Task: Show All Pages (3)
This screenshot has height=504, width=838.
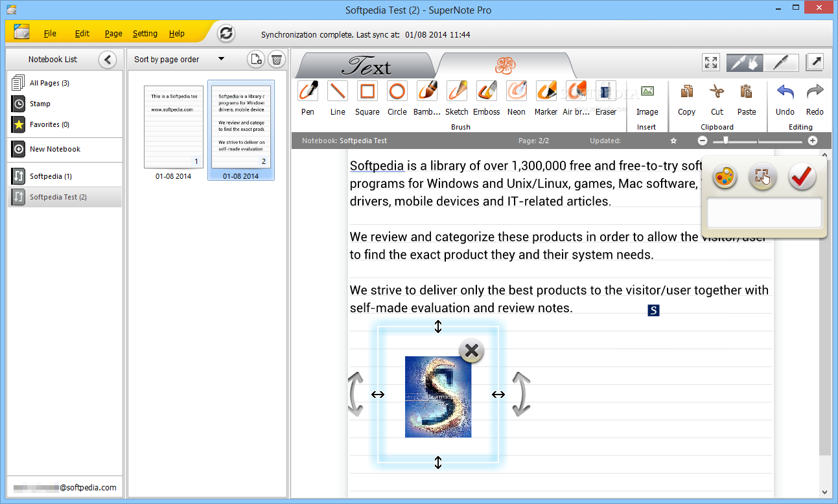Action: pos(65,83)
